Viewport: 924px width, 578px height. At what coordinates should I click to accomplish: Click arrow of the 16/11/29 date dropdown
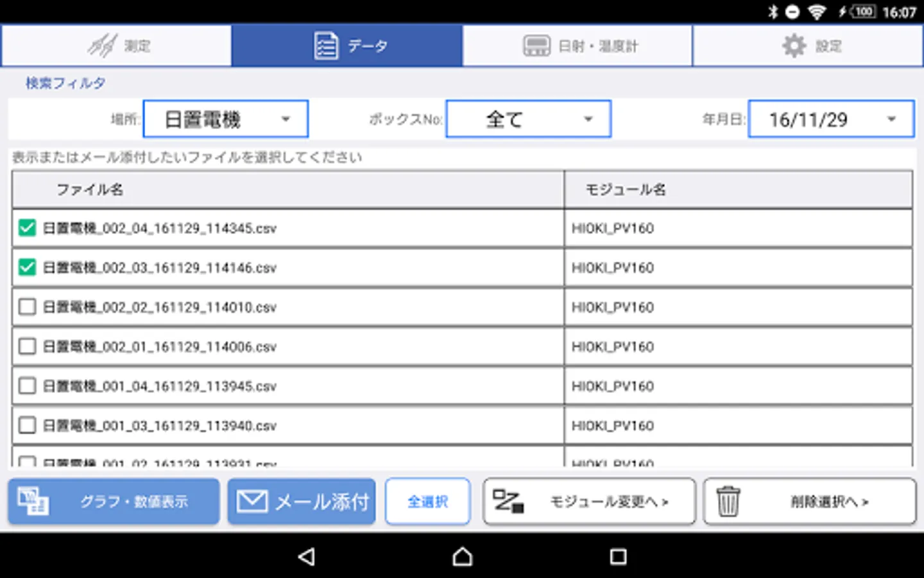point(891,119)
